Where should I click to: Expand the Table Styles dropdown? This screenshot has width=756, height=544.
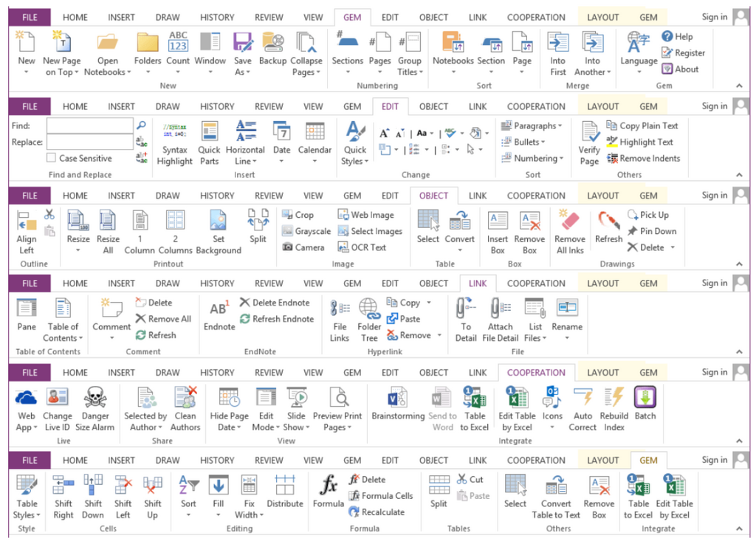(38, 515)
